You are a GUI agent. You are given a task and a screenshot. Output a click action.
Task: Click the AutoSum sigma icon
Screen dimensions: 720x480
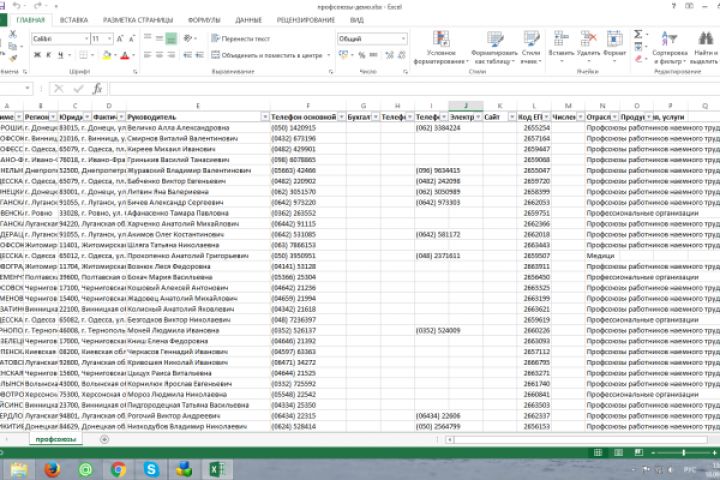(x=638, y=34)
